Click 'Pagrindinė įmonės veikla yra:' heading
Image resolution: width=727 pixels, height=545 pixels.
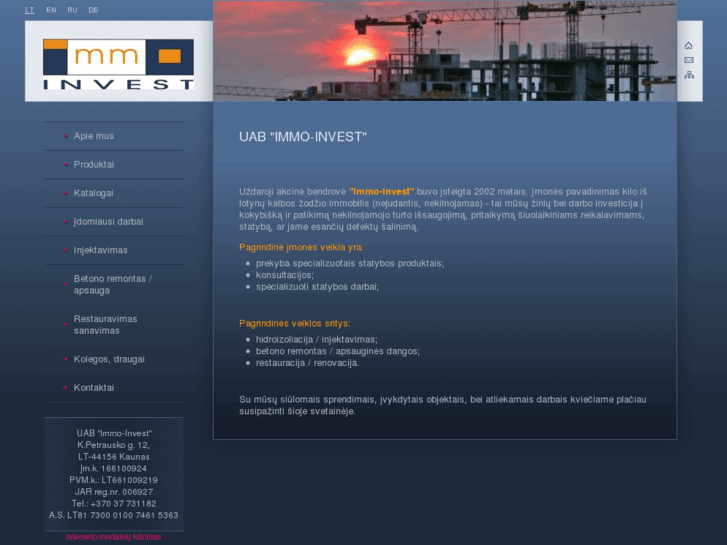point(301,247)
